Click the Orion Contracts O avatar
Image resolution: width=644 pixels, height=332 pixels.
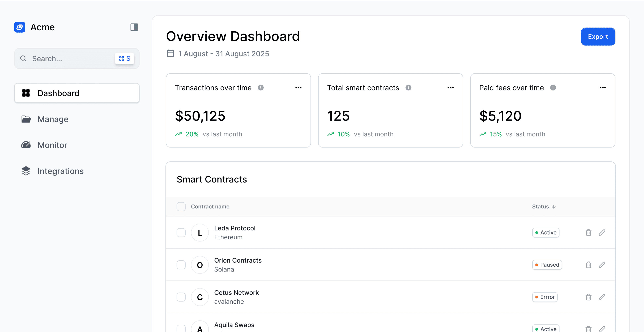(200, 265)
